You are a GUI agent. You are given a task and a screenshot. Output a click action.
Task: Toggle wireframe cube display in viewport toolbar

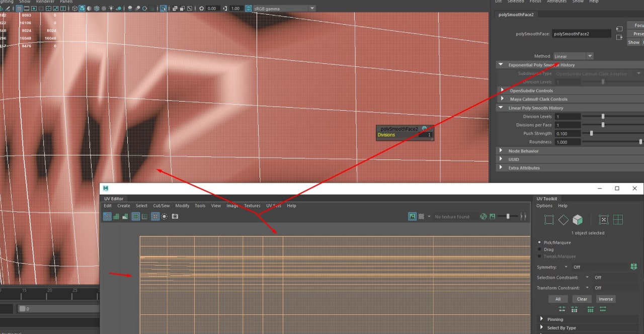pos(74,9)
